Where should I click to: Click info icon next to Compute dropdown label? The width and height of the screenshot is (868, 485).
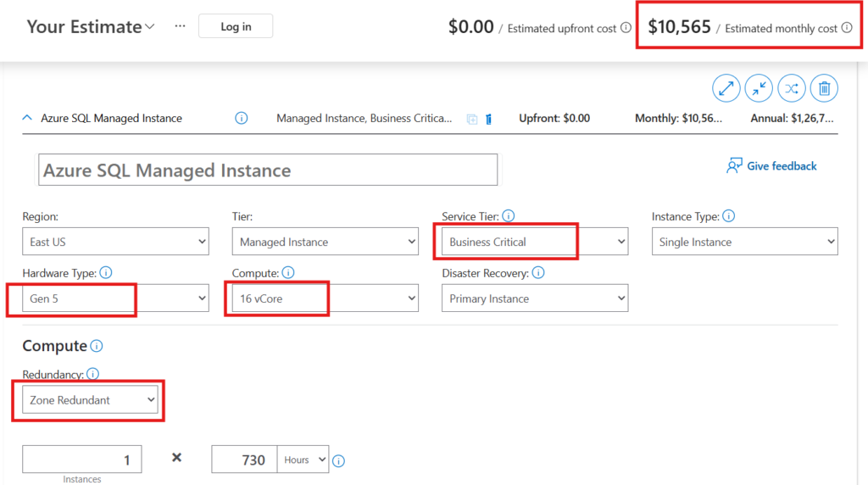pyautogui.click(x=288, y=272)
